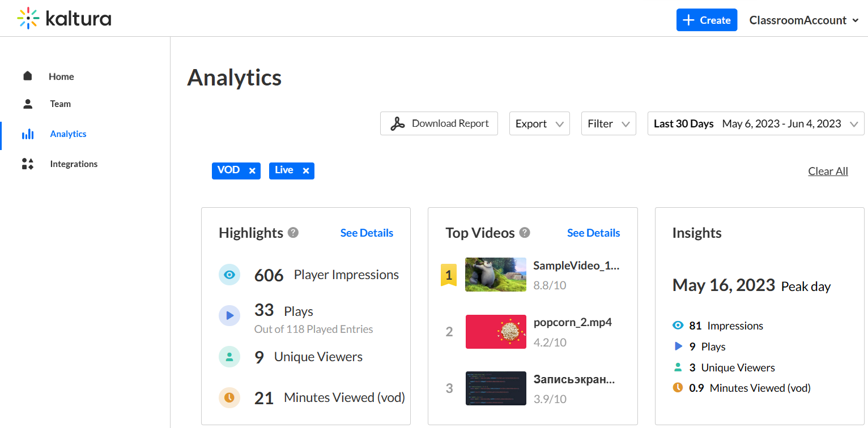
Task: Click the May 16, 2023 peak day
Action: click(x=724, y=285)
